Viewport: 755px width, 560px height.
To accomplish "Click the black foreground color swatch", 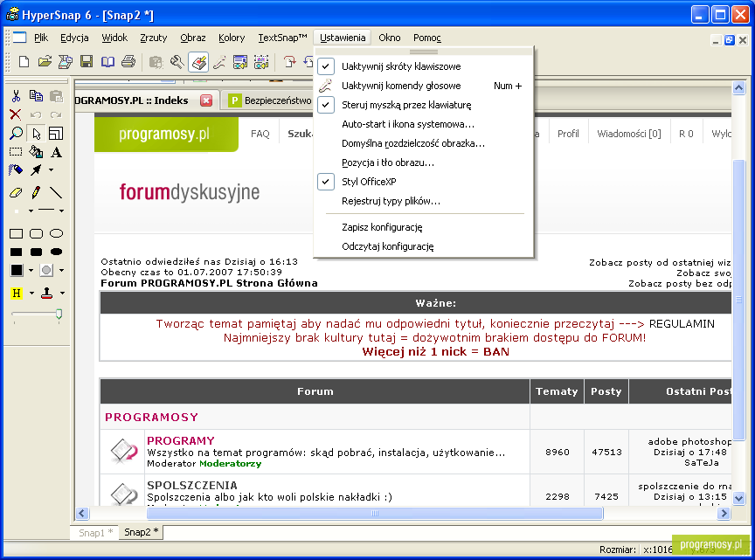I will (x=17, y=271).
